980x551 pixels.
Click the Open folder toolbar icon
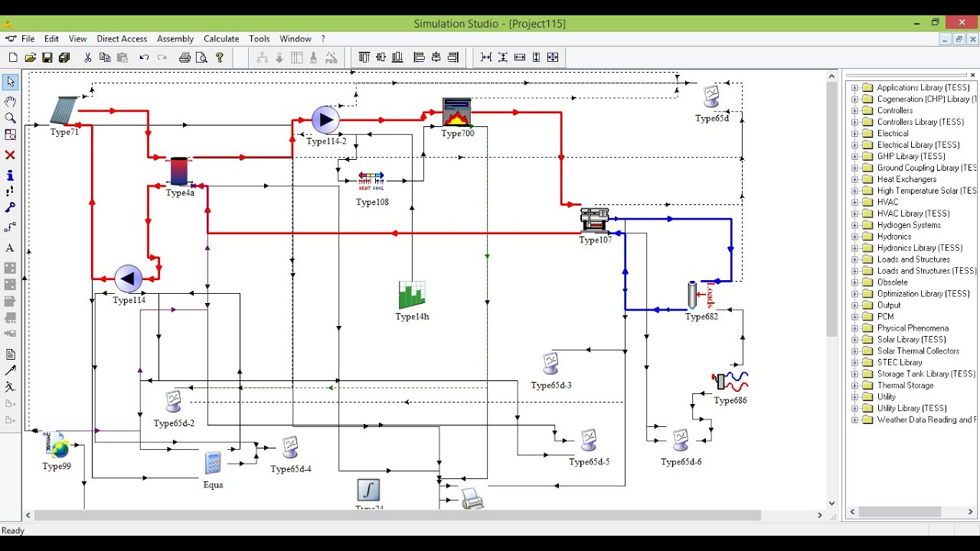pos(30,57)
